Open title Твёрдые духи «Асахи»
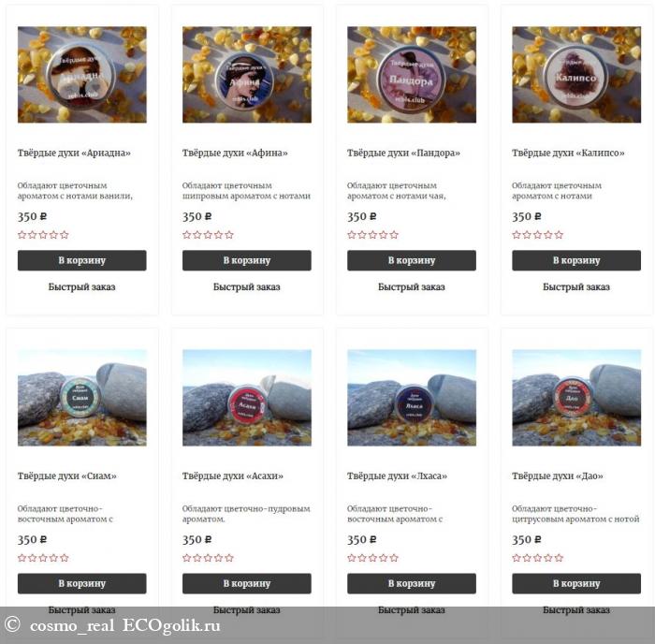Viewport: 655px width, 644px height. click(x=233, y=476)
